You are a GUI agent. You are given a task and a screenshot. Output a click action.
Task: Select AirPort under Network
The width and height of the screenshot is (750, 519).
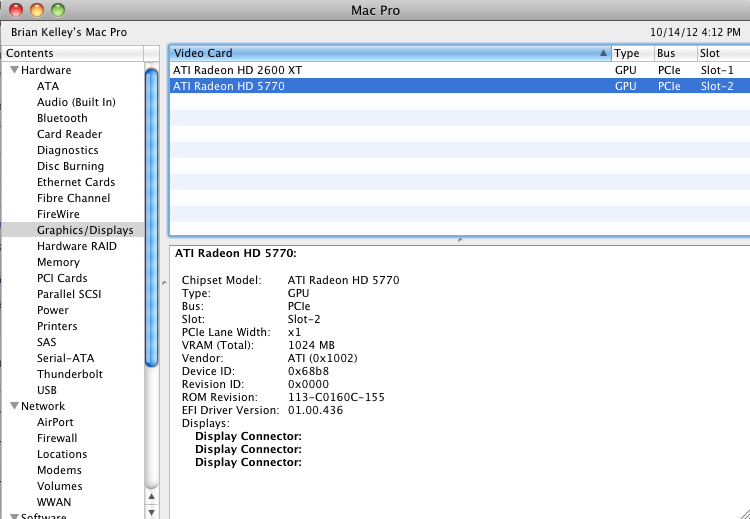click(x=55, y=422)
